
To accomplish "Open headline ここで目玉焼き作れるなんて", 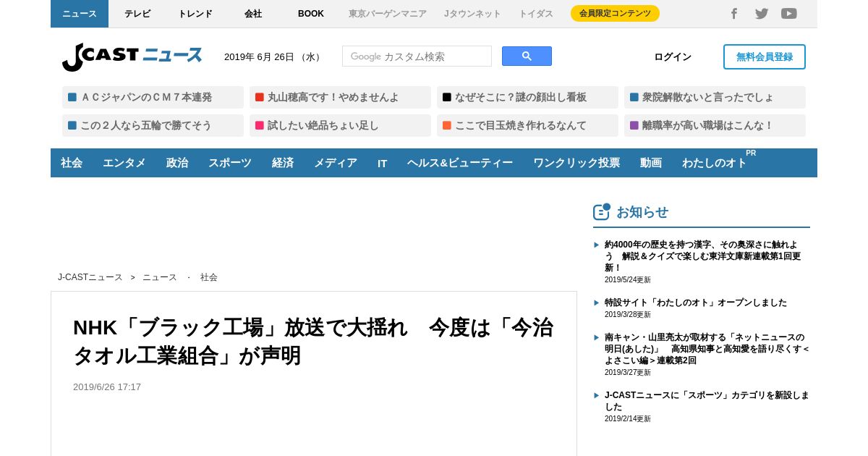I will 527,125.
